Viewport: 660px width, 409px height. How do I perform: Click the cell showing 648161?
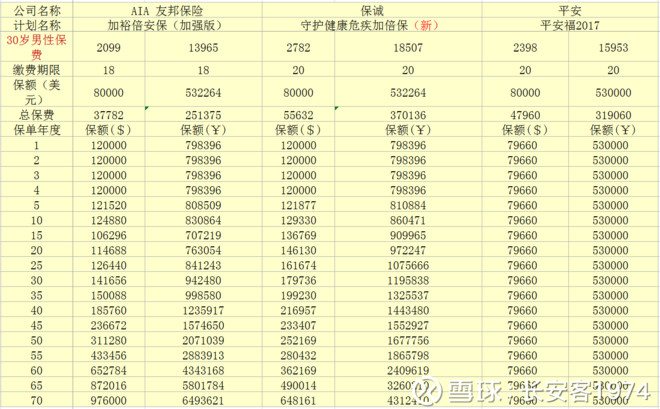298,401
